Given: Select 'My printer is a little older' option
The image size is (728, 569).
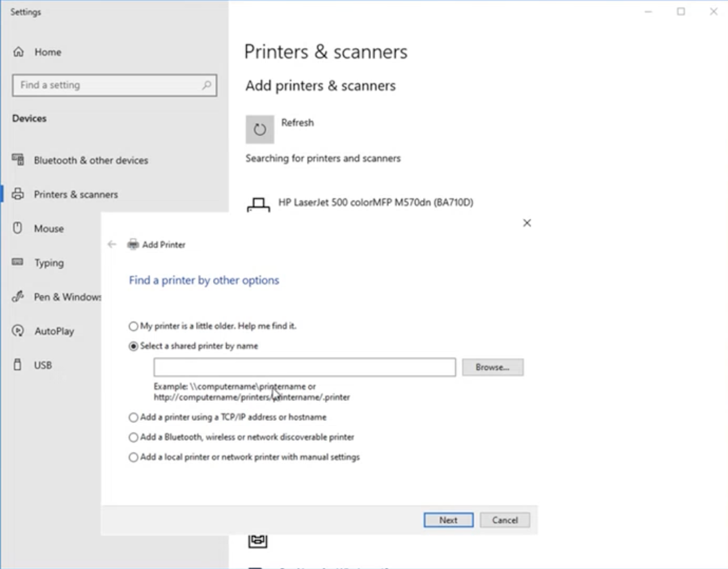Looking at the screenshot, I should click(134, 327).
